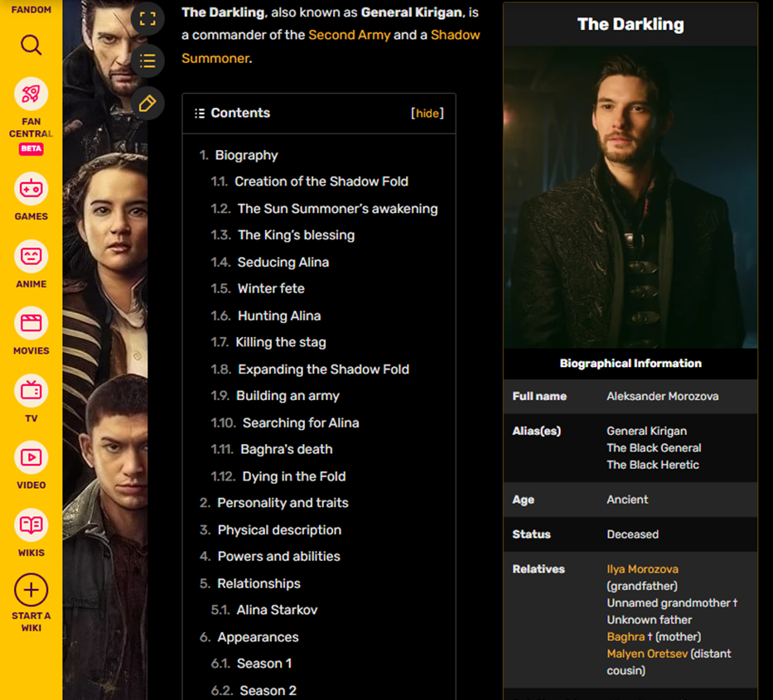Viewport: 773px width, 700px height.
Task: Open the Ilya Morozova relative link
Action: point(642,569)
